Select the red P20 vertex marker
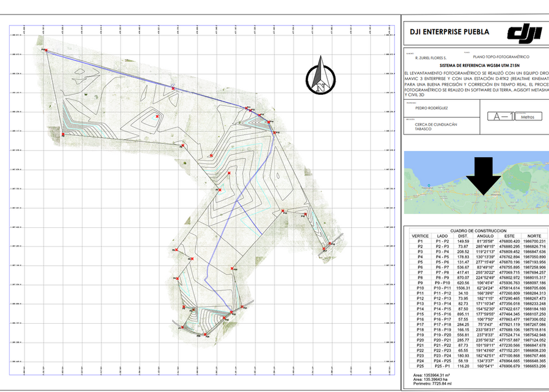Viewport: 549px width, 392px height. pyautogui.click(x=232, y=268)
